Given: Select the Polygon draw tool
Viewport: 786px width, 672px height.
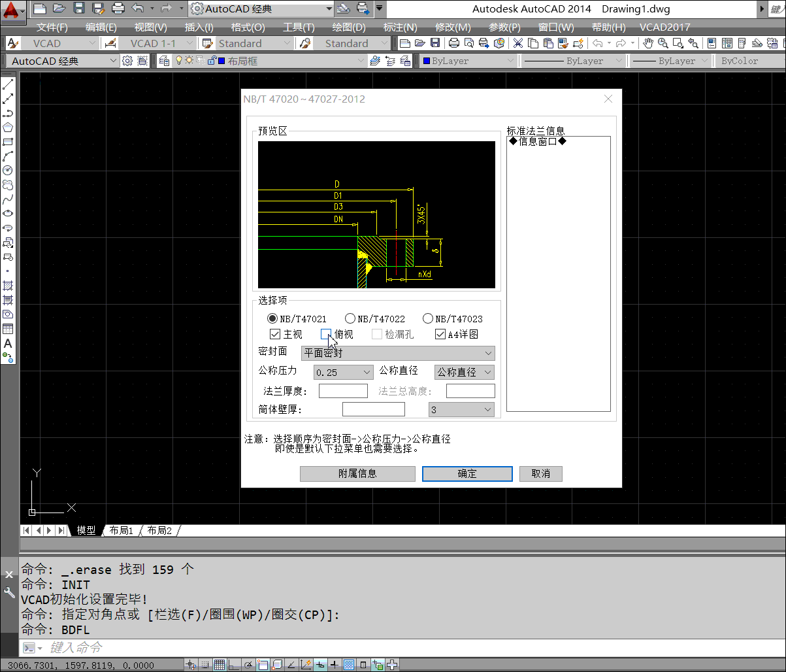Looking at the screenshot, I should [8, 127].
